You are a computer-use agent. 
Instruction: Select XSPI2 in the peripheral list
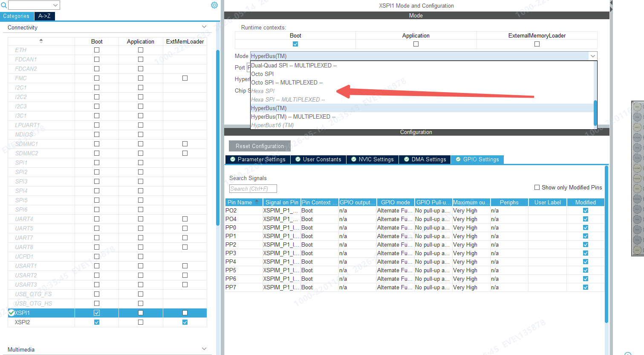(x=22, y=322)
